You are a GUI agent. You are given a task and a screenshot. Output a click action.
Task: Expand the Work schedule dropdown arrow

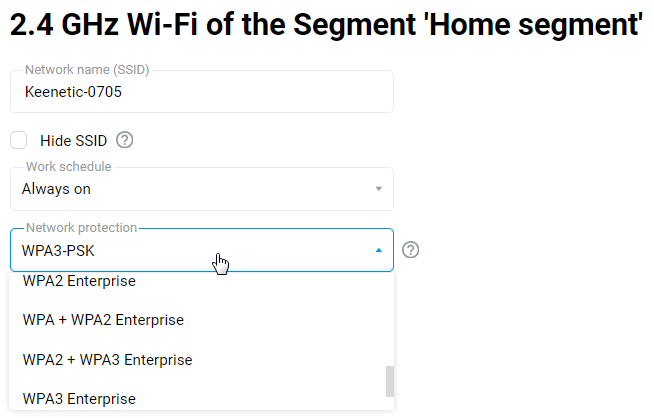click(x=378, y=189)
